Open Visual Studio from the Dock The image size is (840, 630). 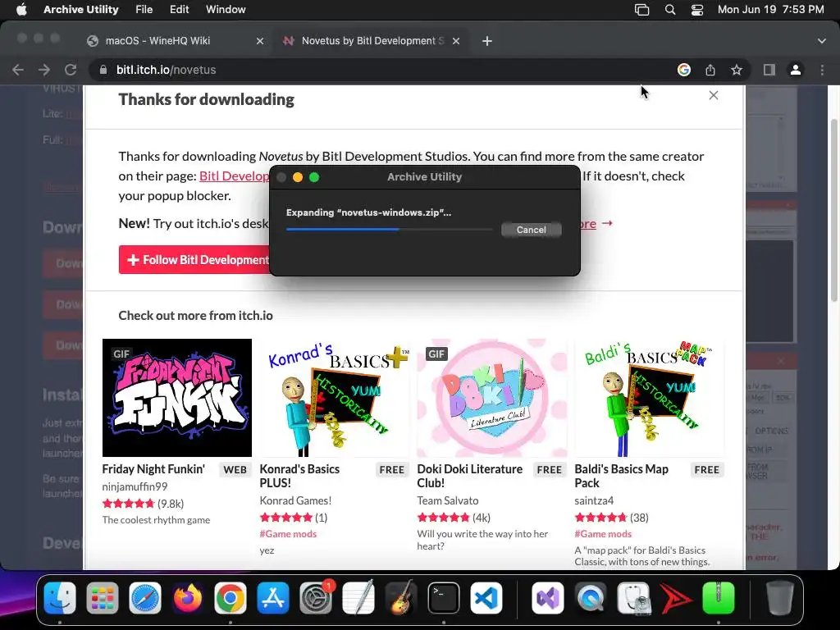pyautogui.click(x=548, y=598)
